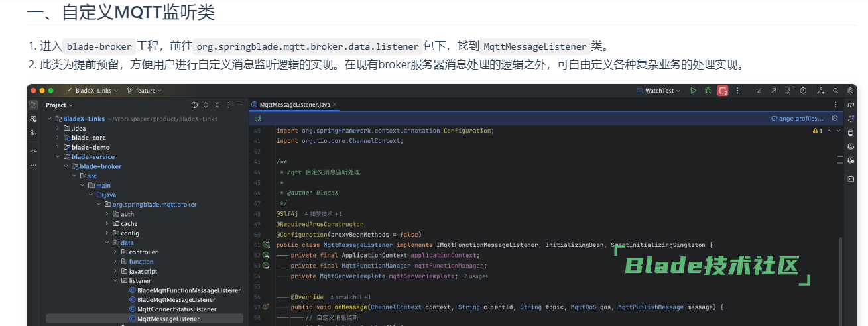Click the Expand All icon in Project panel
Image resolution: width=868 pixels, height=326 pixels.
tap(206, 105)
